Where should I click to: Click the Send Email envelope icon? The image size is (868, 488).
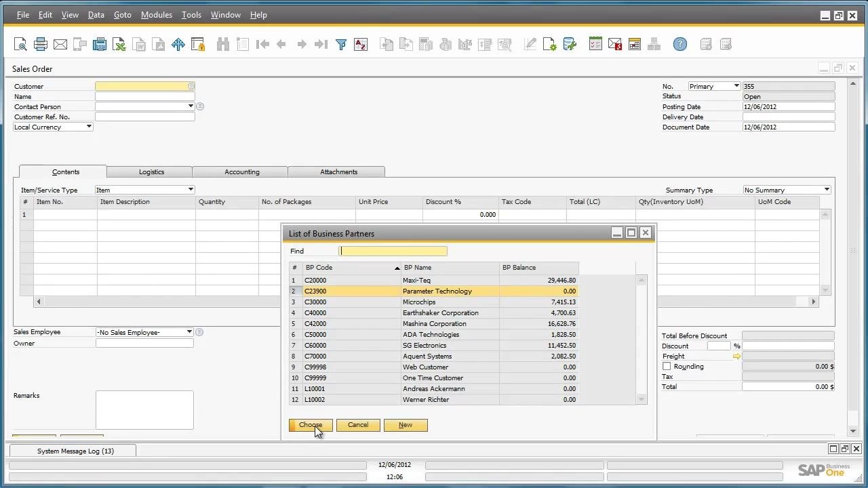60,45
